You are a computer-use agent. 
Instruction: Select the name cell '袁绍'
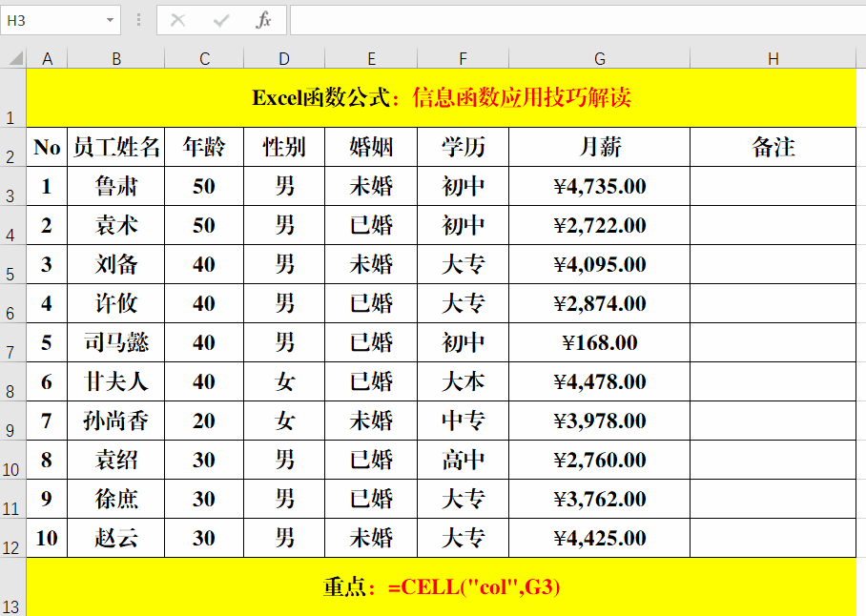pyautogui.click(x=116, y=460)
